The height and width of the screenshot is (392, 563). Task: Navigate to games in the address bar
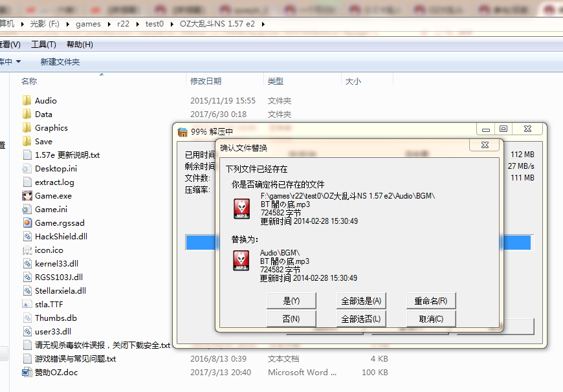click(88, 24)
